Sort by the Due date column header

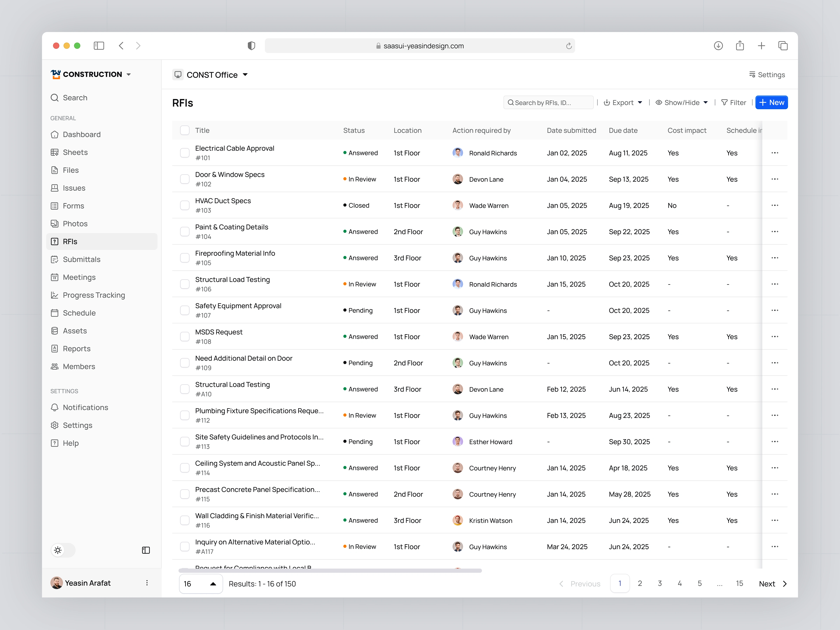pos(623,130)
